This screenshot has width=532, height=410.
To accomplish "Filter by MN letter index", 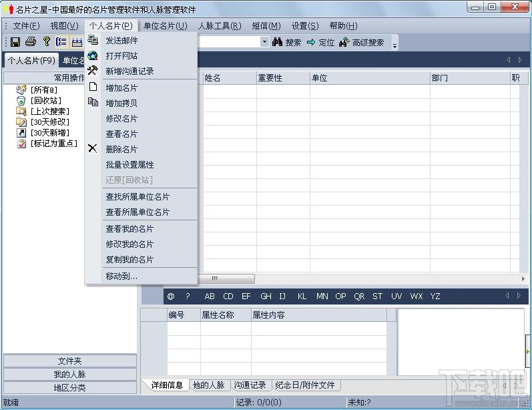I will click(322, 296).
